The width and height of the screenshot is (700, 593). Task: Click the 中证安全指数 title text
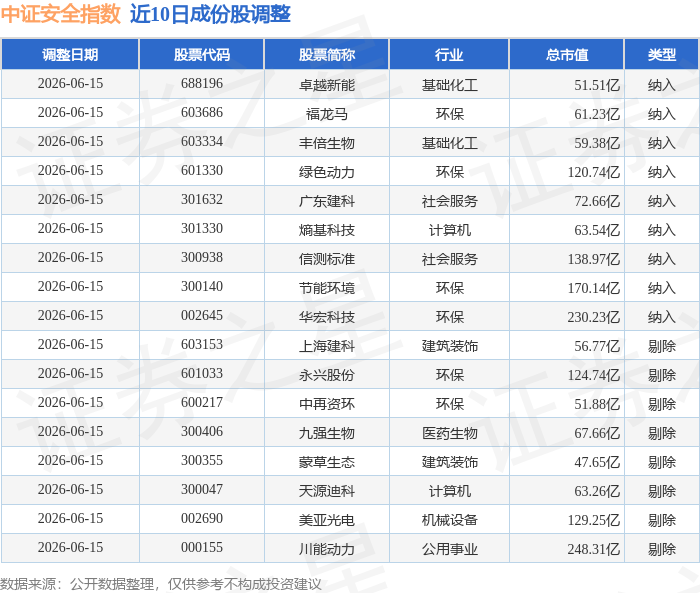(61, 14)
